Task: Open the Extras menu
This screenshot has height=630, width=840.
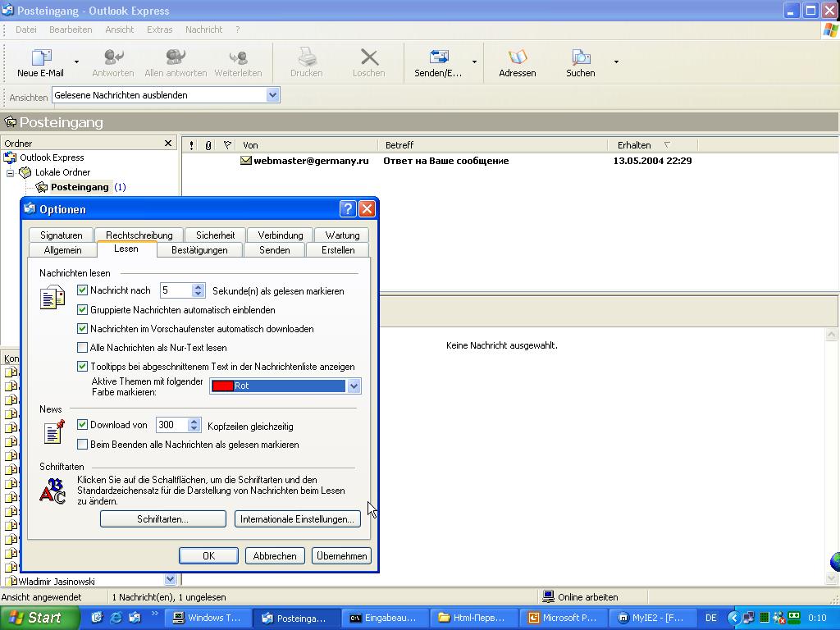Action: tap(160, 30)
